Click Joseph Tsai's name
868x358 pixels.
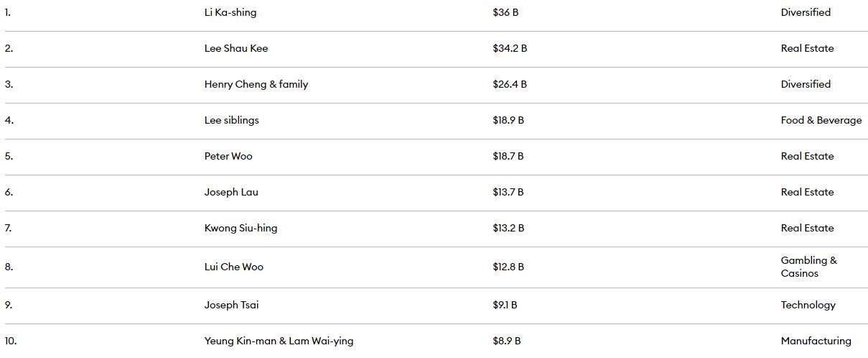pos(231,305)
